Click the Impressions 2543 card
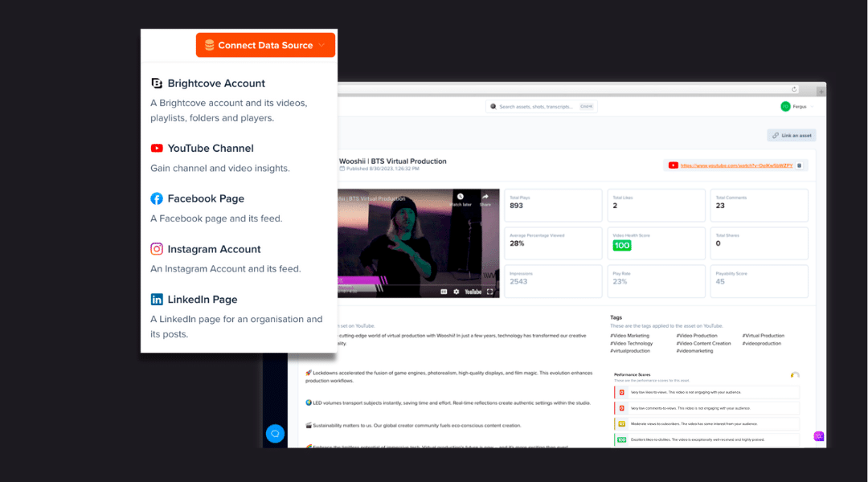 pyautogui.click(x=553, y=281)
